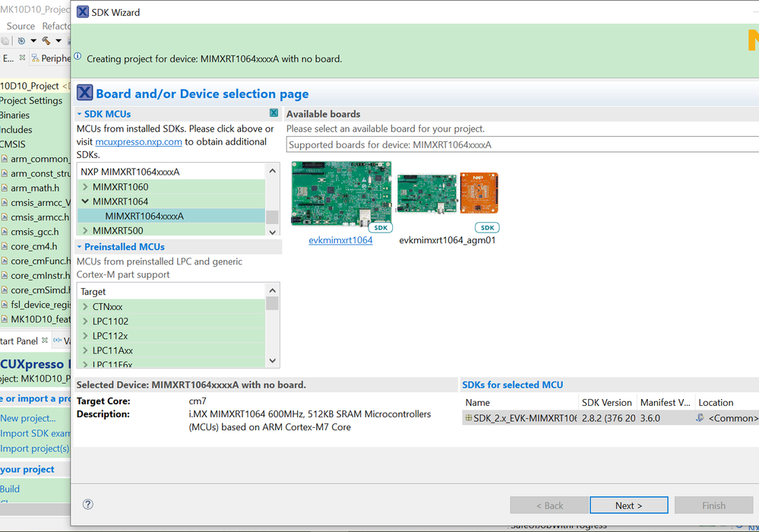Click the arm_math.h file icon
Viewport: 759px width, 532px height.
[5, 188]
